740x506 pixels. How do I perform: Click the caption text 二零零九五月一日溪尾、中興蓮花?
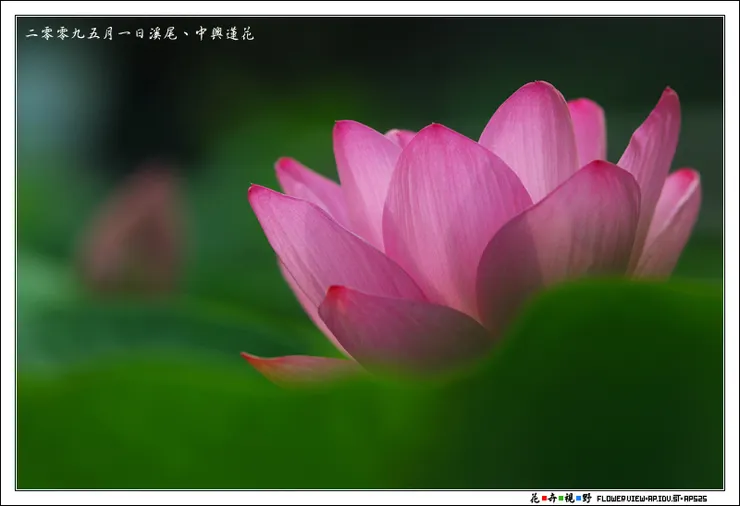[x=140, y=34]
